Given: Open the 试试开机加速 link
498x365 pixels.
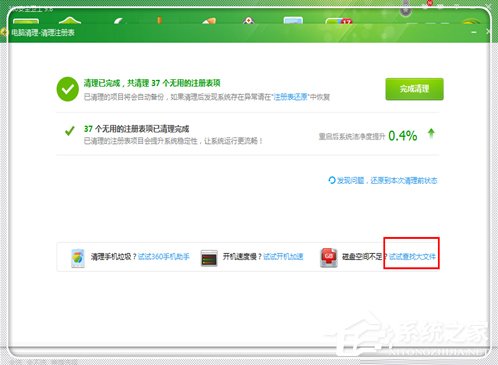Looking at the screenshot, I should coord(283,256).
